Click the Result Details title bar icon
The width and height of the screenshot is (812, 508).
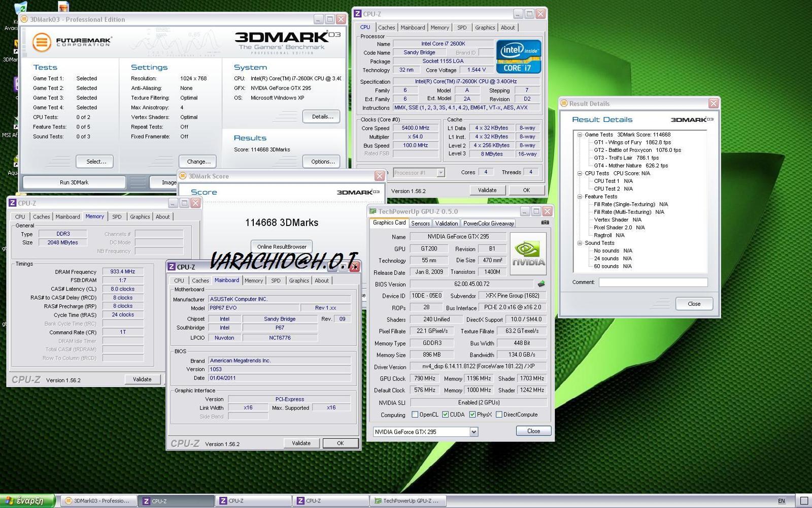click(564, 103)
